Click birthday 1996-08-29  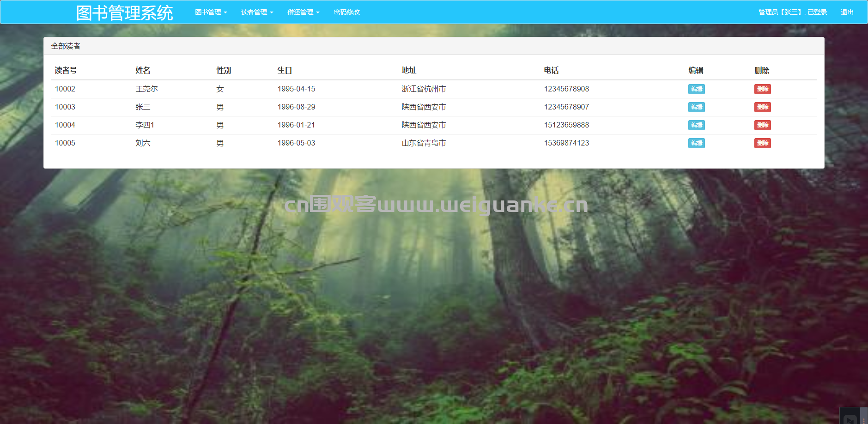point(296,107)
